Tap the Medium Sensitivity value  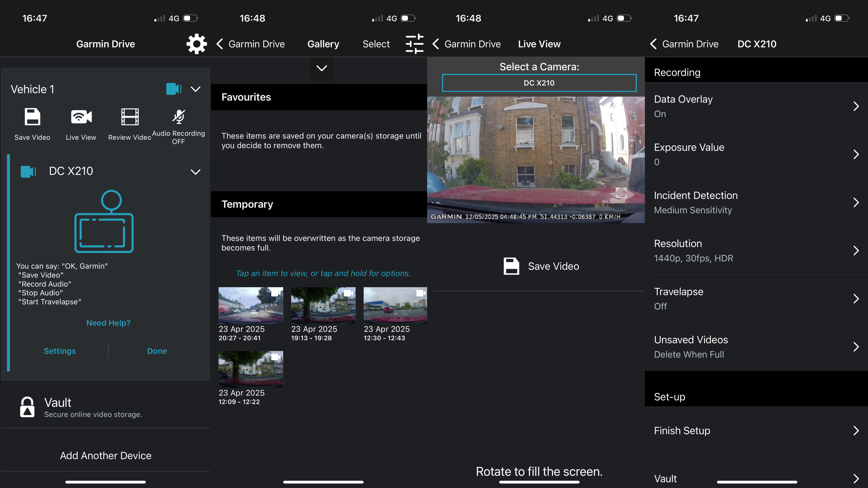693,210
